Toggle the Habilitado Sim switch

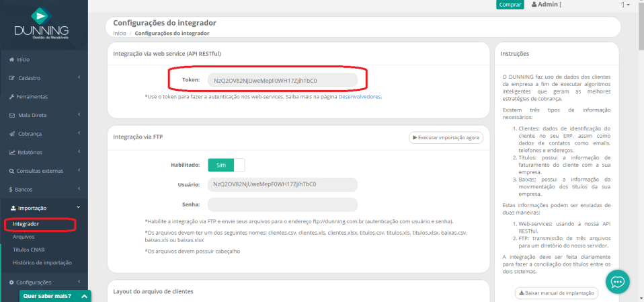226,165
